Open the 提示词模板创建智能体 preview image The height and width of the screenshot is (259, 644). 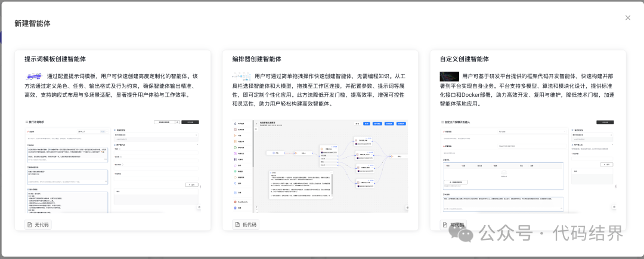(113, 164)
